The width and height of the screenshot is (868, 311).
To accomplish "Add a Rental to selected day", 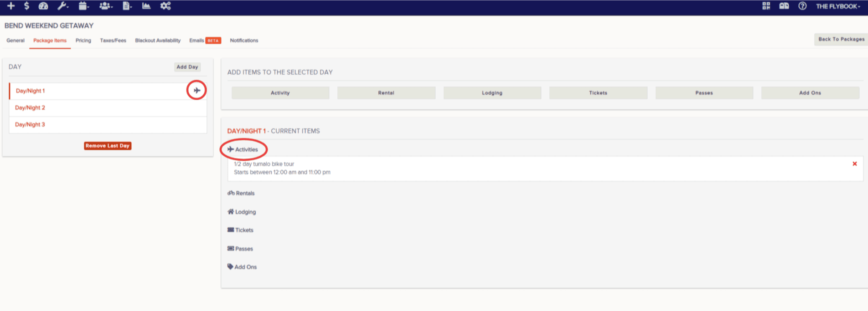I will pos(386,93).
